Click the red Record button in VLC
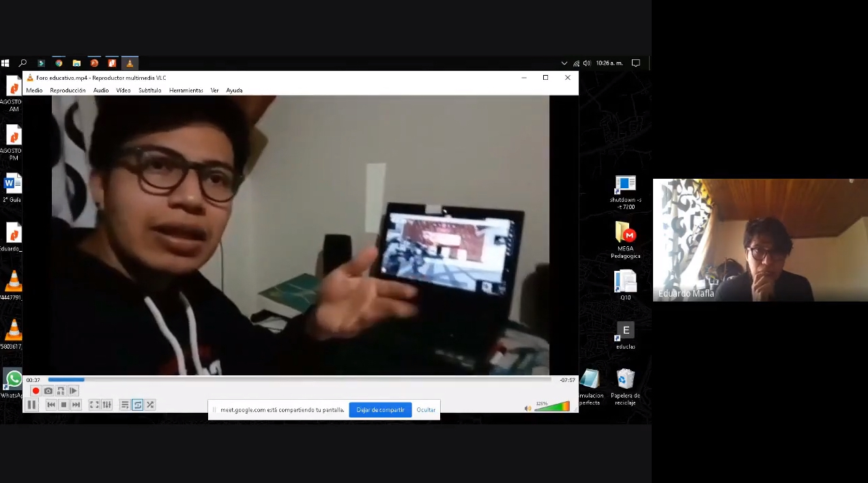Viewport: 868px width, 483px height. (35, 391)
